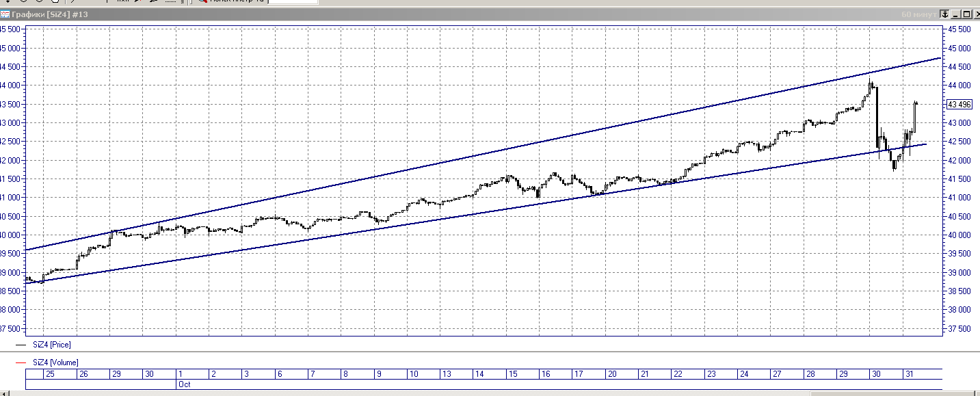Click the 44 000 label on right price axis
Screen dimensions: 980x396
click(x=960, y=85)
